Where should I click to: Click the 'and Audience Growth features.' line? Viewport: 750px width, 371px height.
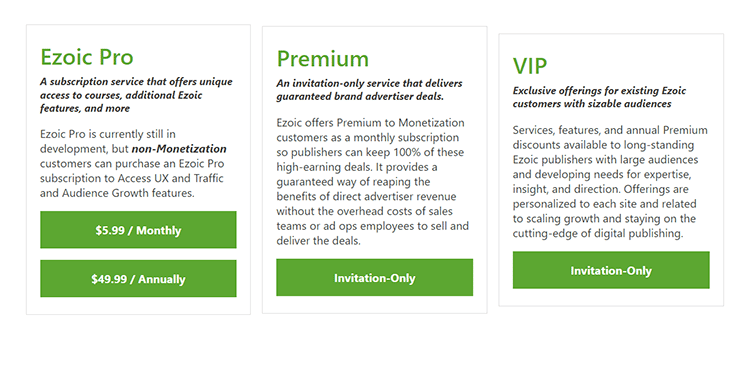coord(117,193)
